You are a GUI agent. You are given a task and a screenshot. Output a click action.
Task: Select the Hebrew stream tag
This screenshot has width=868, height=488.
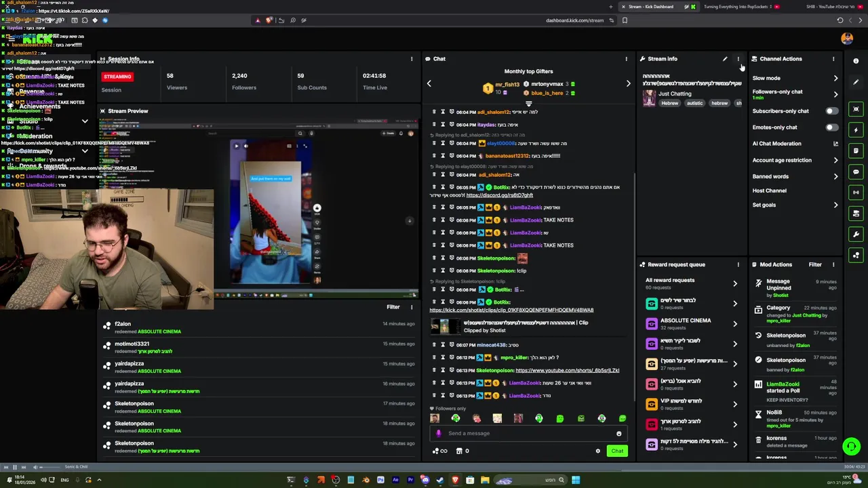point(669,104)
